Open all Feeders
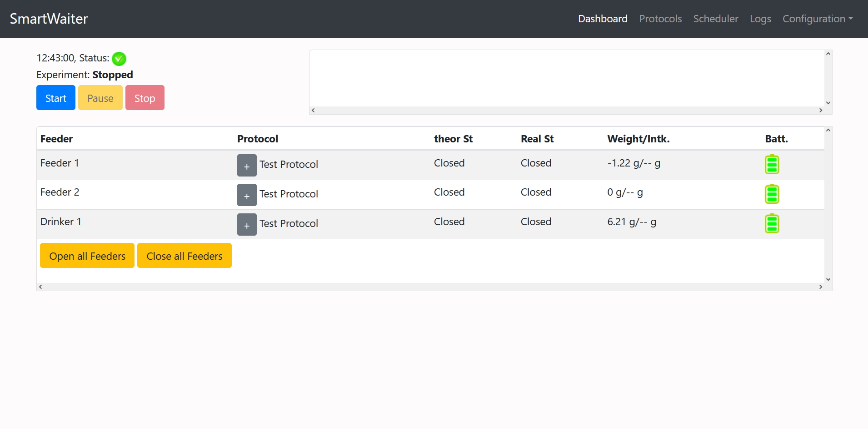 [x=87, y=256]
